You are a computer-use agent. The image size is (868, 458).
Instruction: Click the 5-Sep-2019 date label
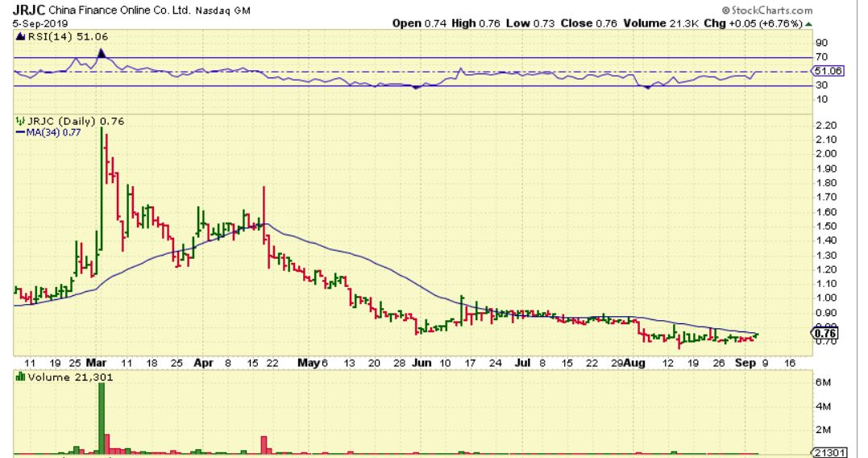(39, 24)
